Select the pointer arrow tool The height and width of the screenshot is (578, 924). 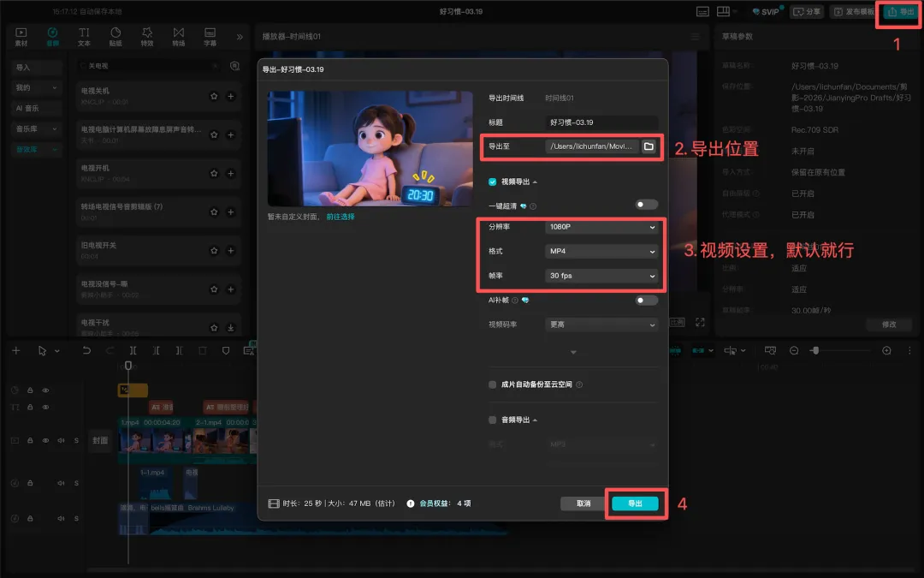[x=42, y=350]
